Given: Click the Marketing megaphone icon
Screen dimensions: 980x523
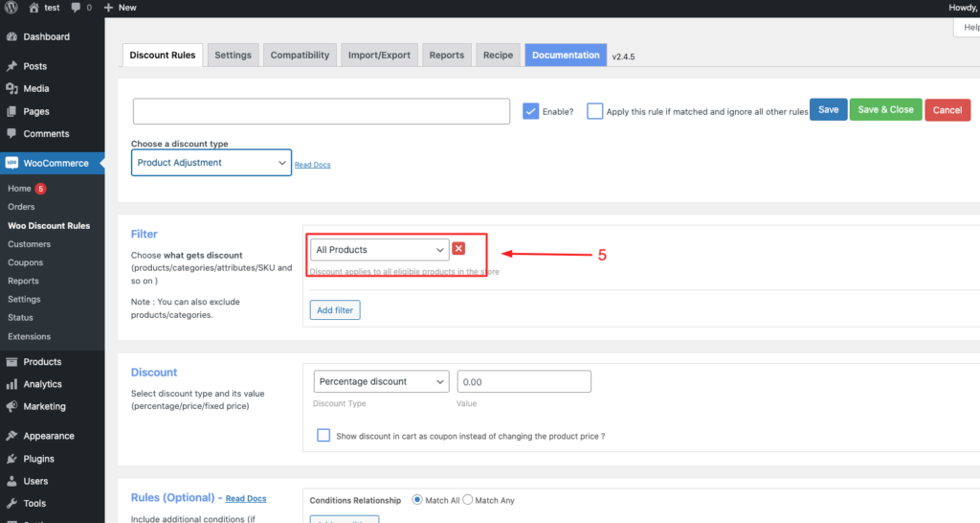Looking at the screenshot, I should (11, 407).
